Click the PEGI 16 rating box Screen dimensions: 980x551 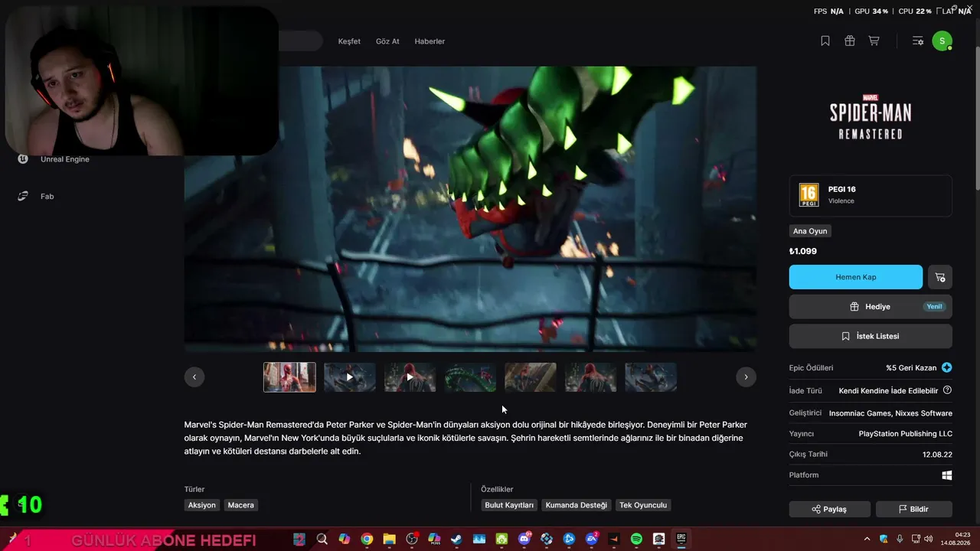[x=871, y=195]
